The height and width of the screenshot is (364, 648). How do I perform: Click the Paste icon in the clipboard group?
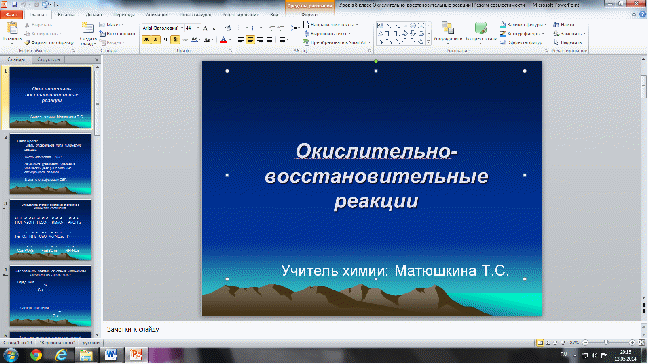pyautogui.click(x=12, y=29)
